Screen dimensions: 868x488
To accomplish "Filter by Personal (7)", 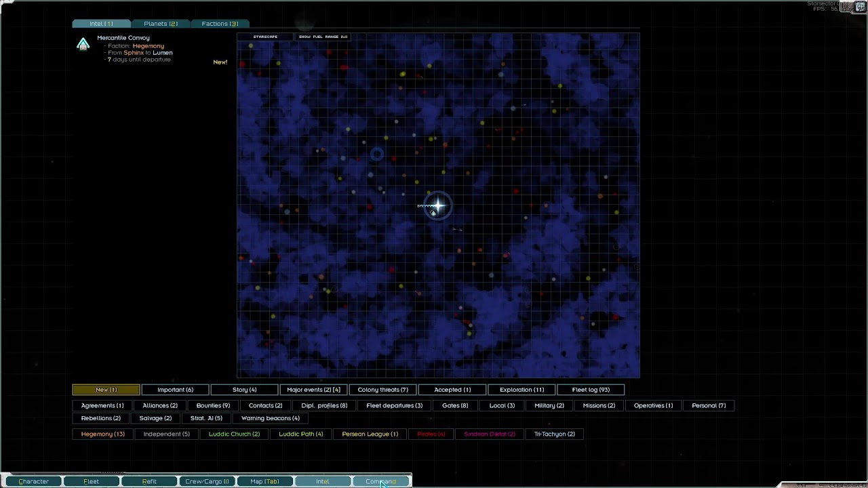I will click(x=709, y=405).
